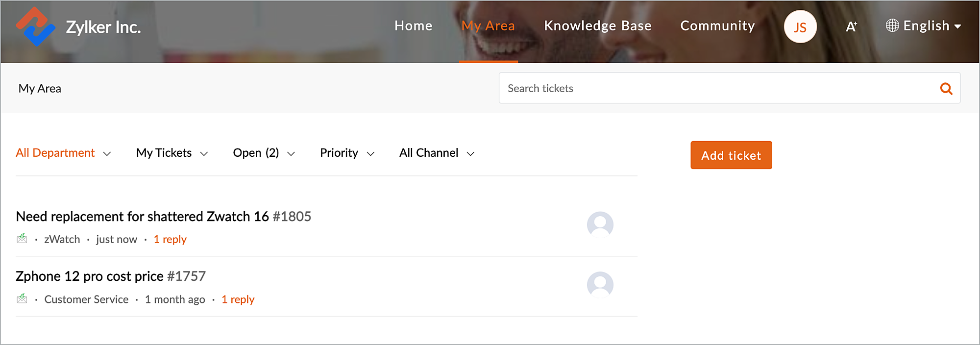The height and width of the screenshot is (345, 980).
Task: Switch to the Knowledge Base tab
Action: (597, 26)
